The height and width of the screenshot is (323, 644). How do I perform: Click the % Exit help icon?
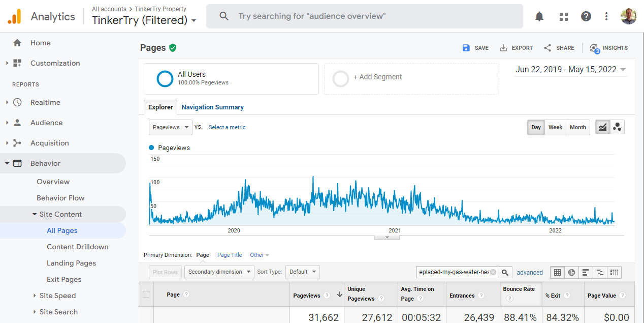point(567,296)
